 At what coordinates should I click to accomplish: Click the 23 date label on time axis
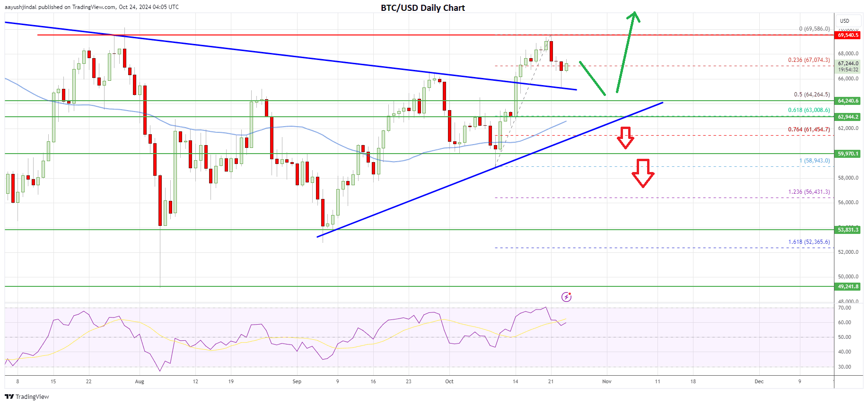coord(409,381)
